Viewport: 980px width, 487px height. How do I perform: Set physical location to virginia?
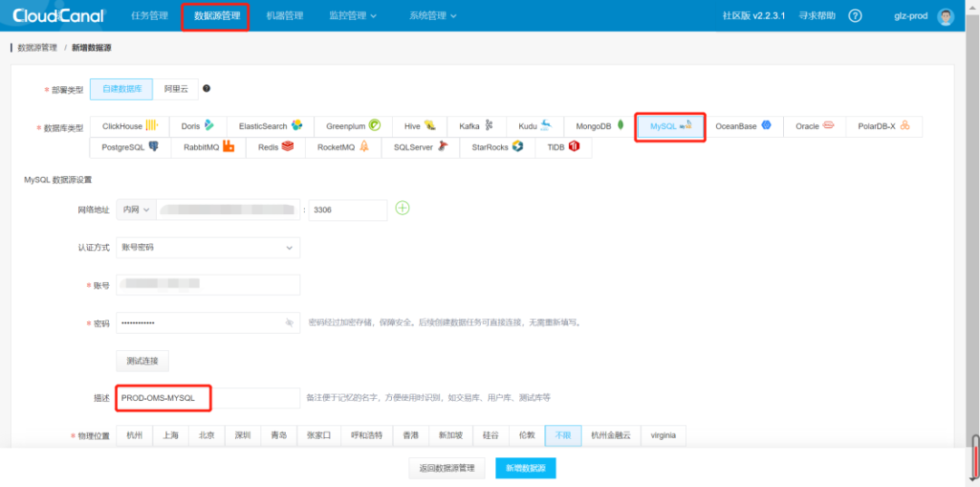coord(663,436)
